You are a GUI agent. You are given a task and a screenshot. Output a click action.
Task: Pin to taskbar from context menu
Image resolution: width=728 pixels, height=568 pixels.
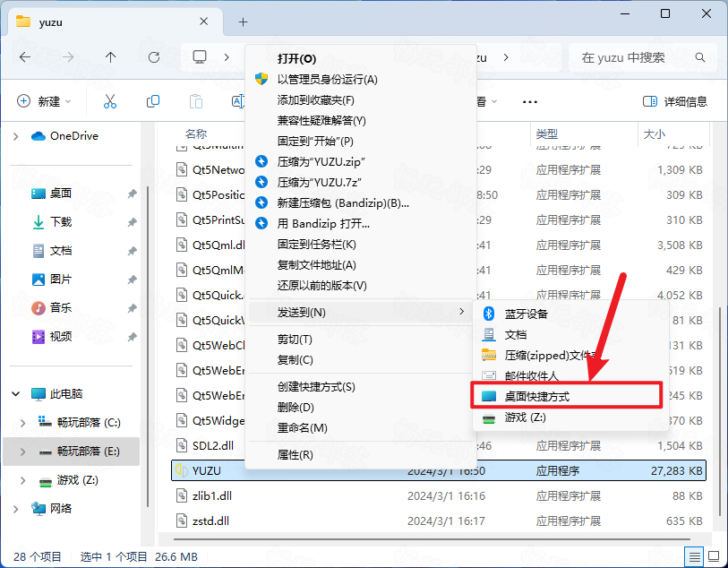(360, 245)
